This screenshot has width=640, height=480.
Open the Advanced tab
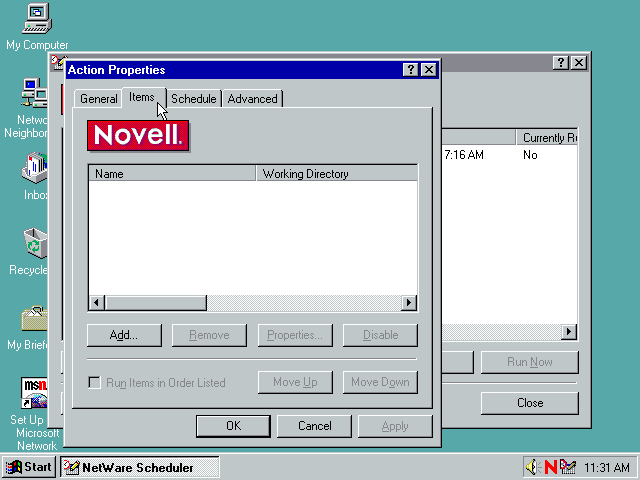point(253,99)
